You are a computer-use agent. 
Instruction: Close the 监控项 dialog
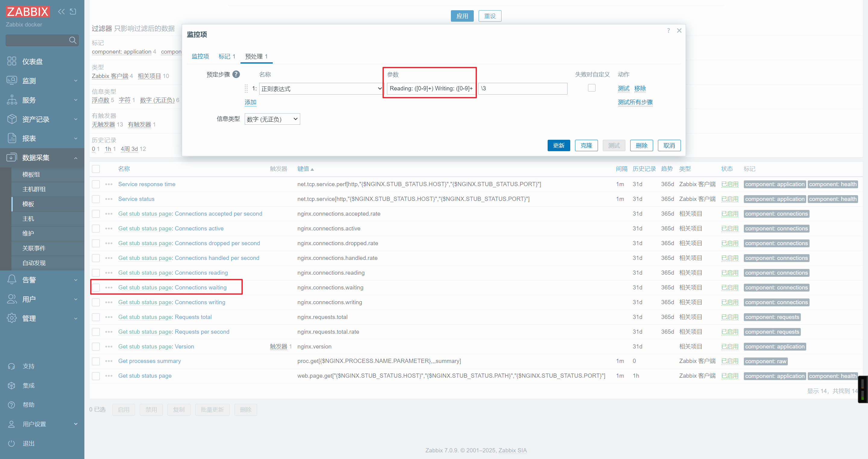click(x=679, y=31)
